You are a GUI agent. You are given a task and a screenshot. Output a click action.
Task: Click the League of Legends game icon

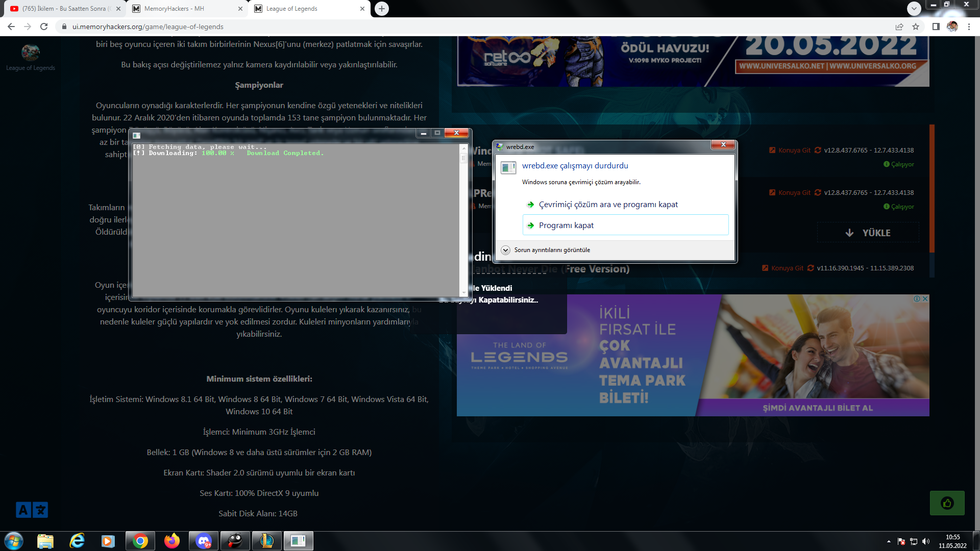pyautogui.click(x=31, y=52)
